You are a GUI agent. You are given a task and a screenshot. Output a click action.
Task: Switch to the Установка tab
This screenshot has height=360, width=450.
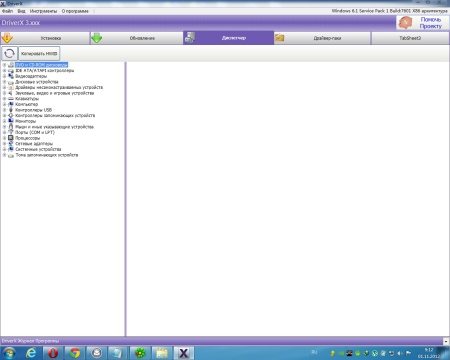pos(45,38)
